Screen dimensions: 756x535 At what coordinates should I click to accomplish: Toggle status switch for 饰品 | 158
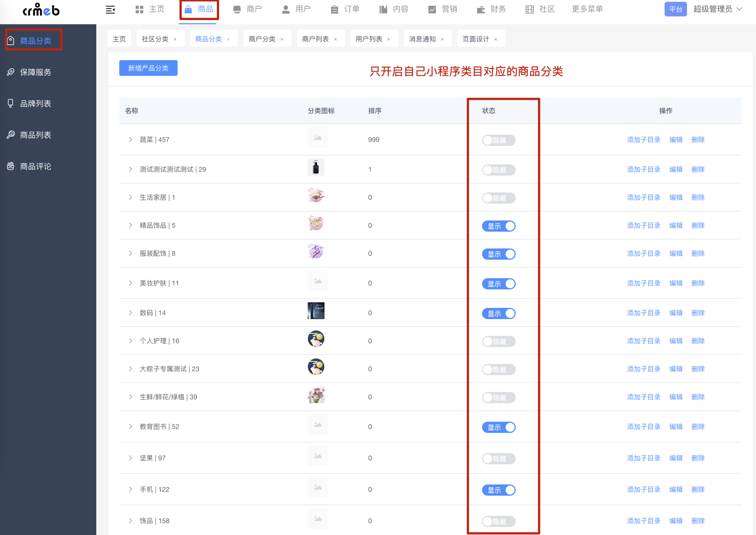(x=498, y=522)
